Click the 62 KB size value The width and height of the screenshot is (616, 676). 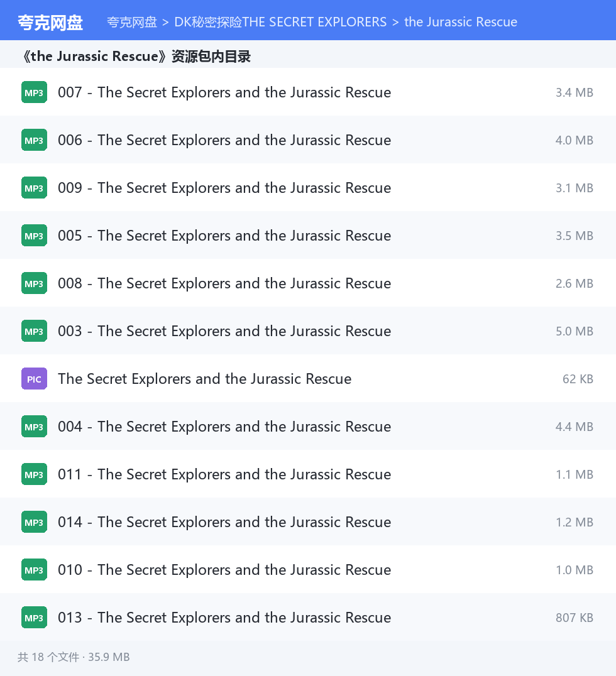tap(578, 379)
